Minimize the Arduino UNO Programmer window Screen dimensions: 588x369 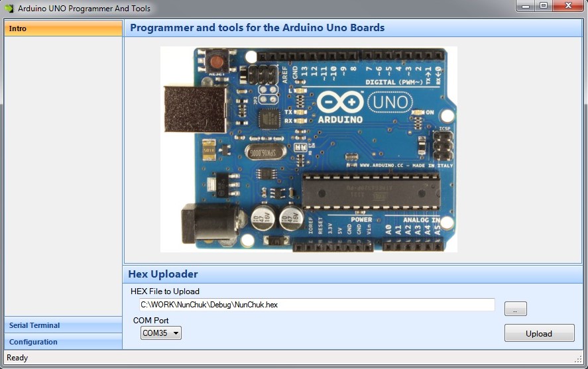coord(526,5)
